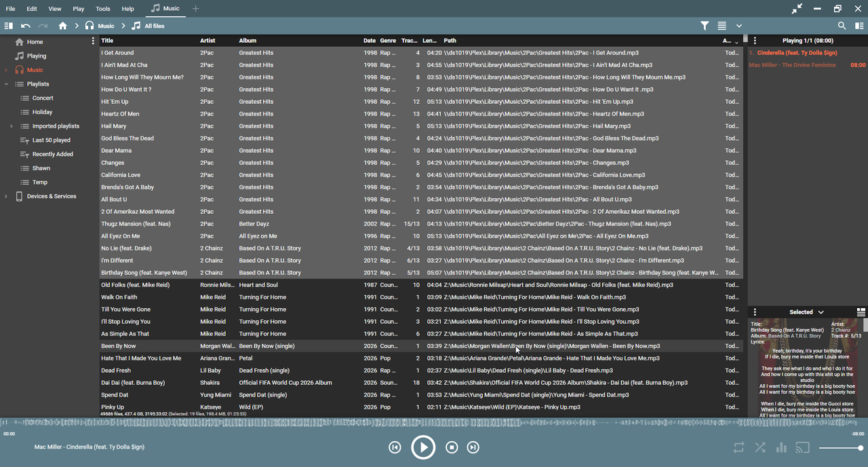The width and height of the screenshot is (868, 467).
Task: Open the equalizer bars icon
Action: [781, 447]
